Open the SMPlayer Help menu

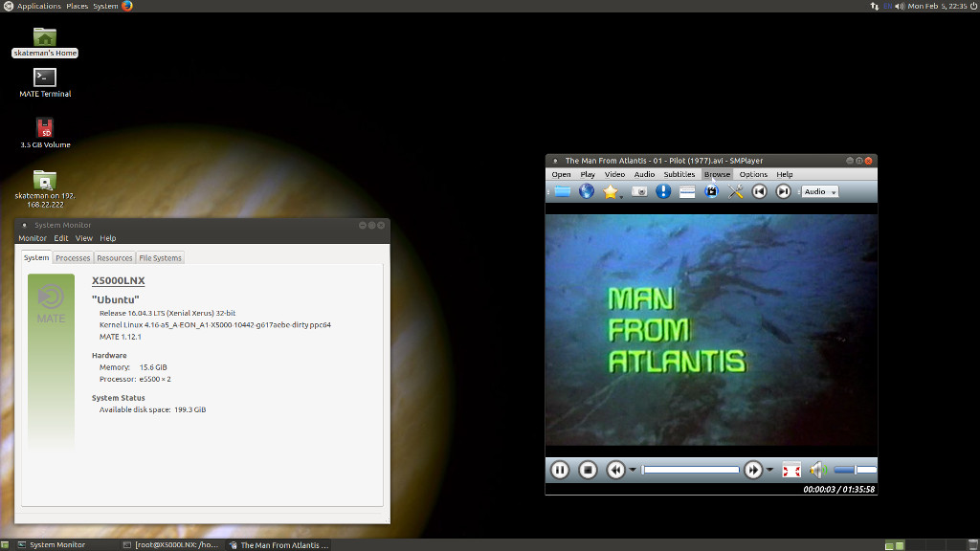point(785,174)
